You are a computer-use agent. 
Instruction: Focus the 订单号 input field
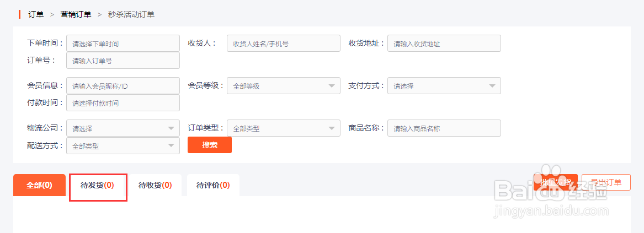tap(123, 61)
